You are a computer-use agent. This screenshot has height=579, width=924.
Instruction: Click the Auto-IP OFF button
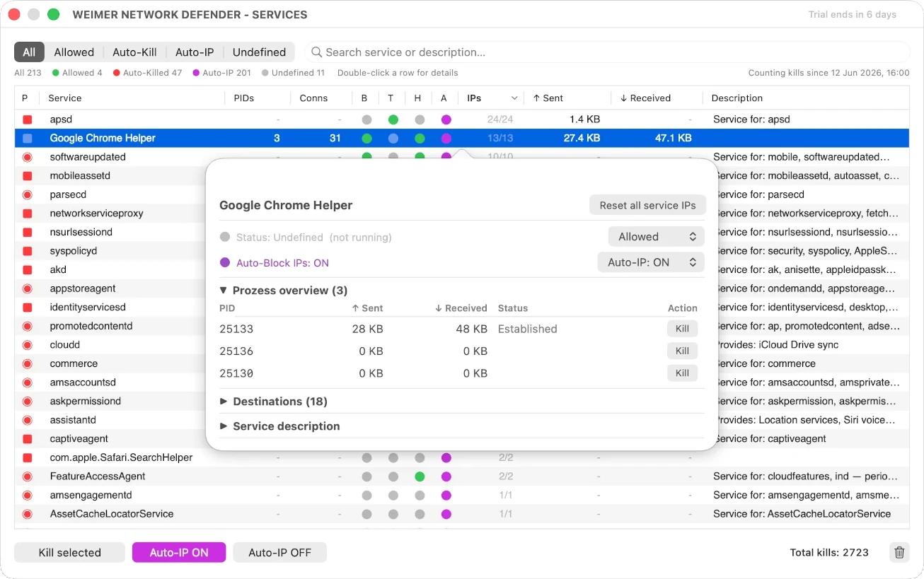point(280,553)
